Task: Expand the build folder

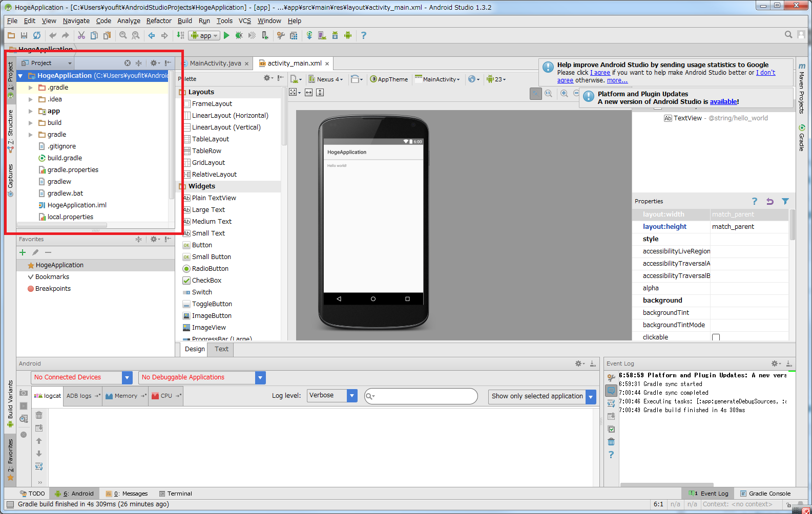Action: [31, 123]
